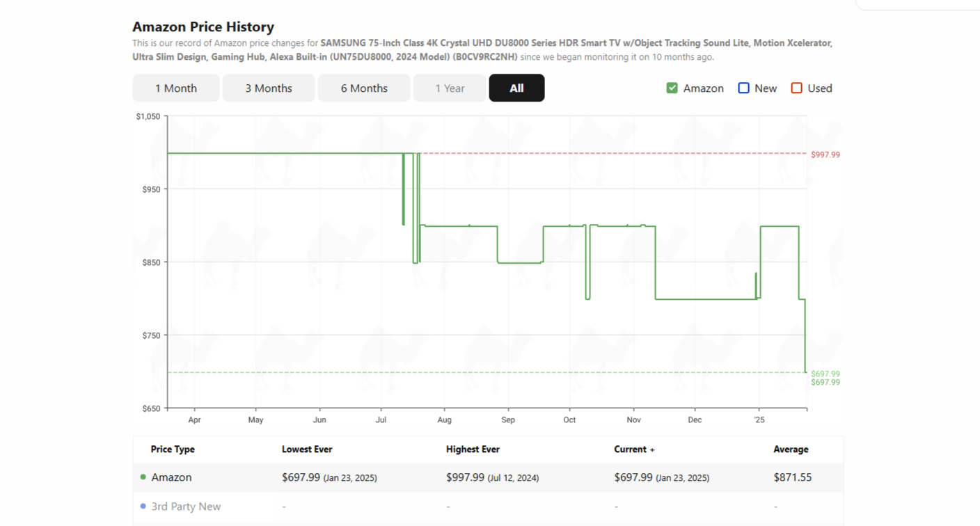Click the Price Type column header
The image size is (980, 526).
pos(173,449)
